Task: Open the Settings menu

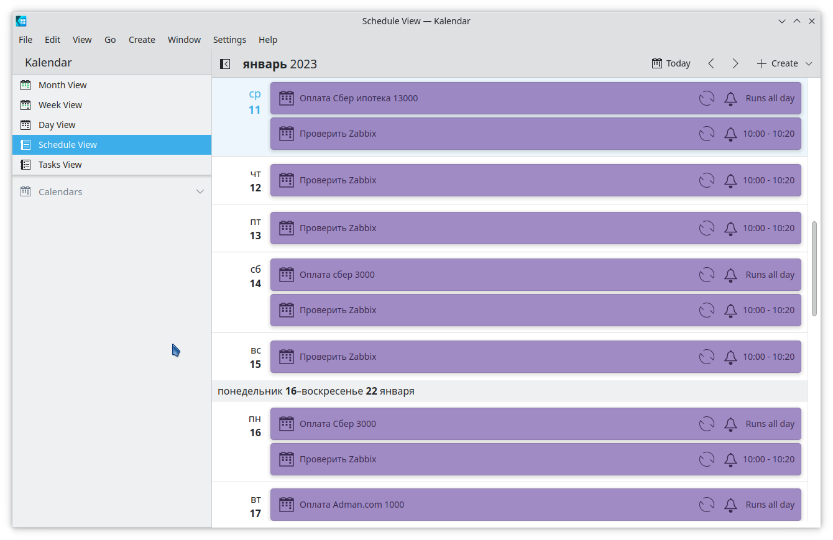Action: 229,40
